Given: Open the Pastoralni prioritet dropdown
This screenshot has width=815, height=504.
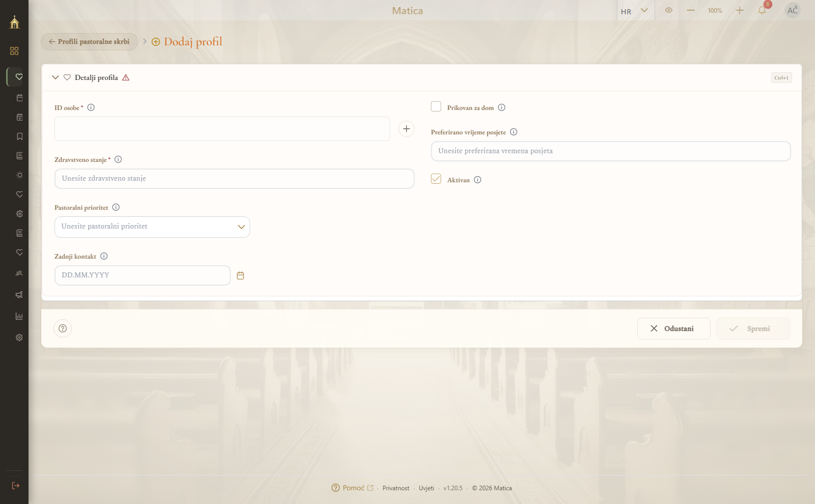Looking at the screenshot, I should [152, 227].
